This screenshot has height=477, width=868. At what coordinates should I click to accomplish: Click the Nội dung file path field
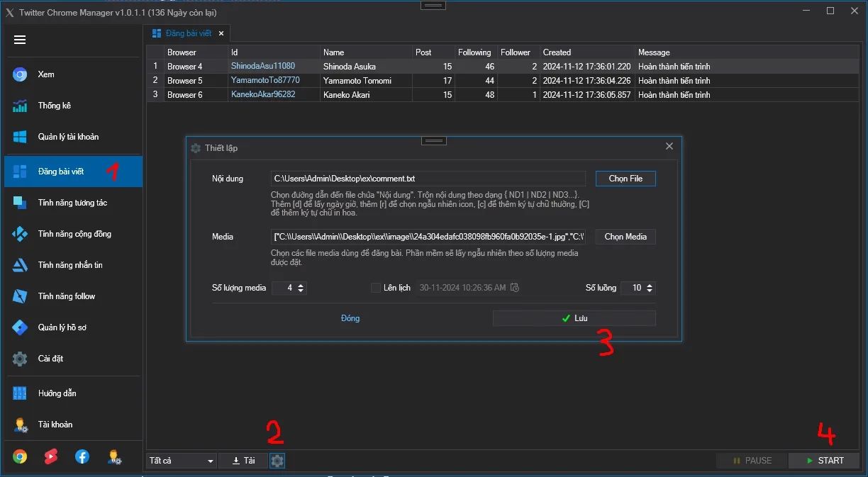point(428,179)
